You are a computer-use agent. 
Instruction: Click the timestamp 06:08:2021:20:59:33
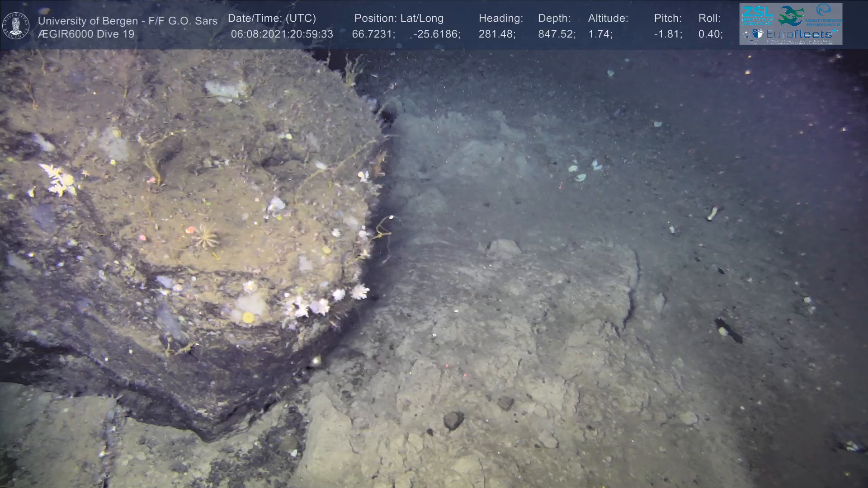(x=282, y=34)
